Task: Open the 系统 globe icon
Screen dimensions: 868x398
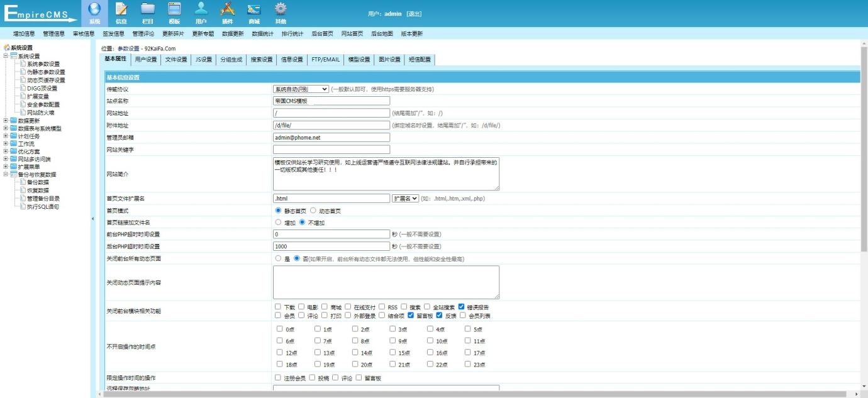Action: click(95, 9)
